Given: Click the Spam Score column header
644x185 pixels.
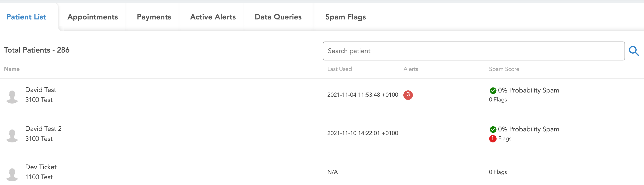Looking at the screenshot, I should coord(504,69).
